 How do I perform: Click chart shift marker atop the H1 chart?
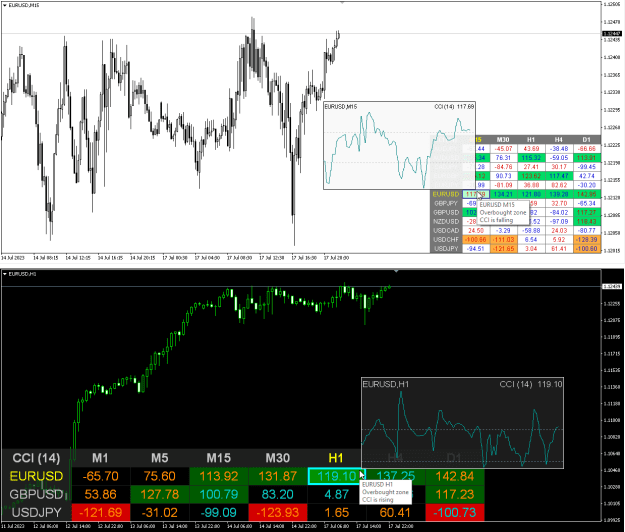tap(396, 271)
